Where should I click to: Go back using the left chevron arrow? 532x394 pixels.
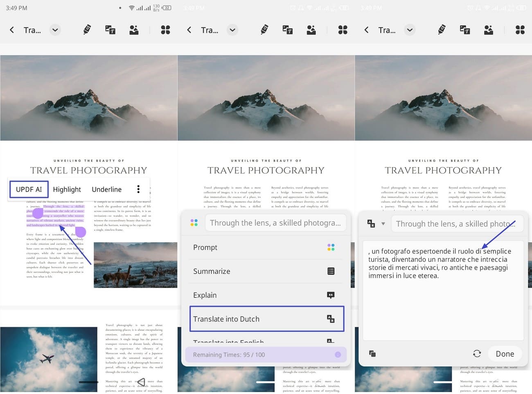pos(11,29)
